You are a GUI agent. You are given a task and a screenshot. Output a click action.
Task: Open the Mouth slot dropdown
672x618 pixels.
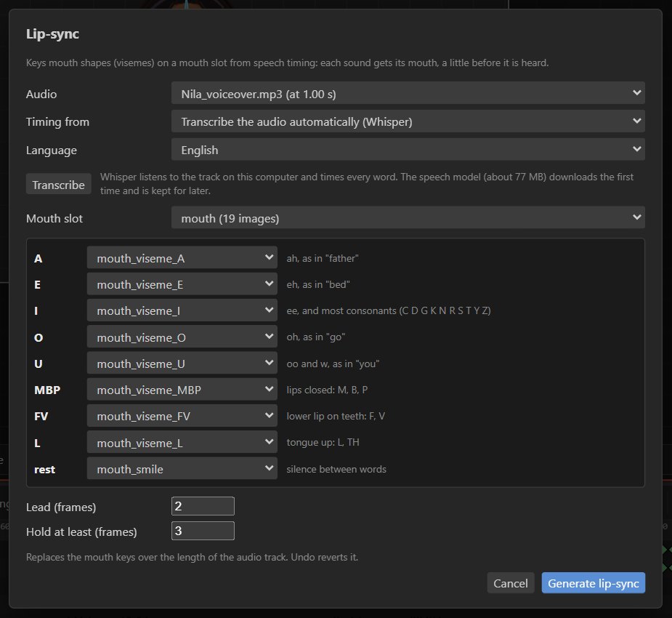coord(408,218)
